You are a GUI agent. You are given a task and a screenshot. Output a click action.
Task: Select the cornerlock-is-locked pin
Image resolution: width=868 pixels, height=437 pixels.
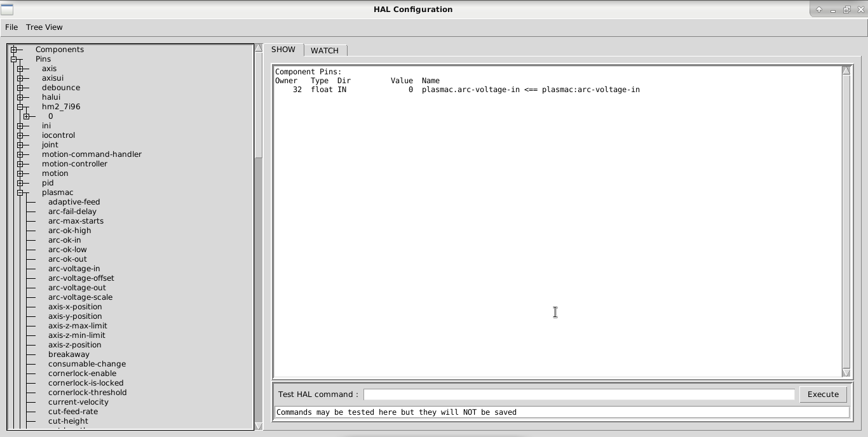tap(86, 383)
